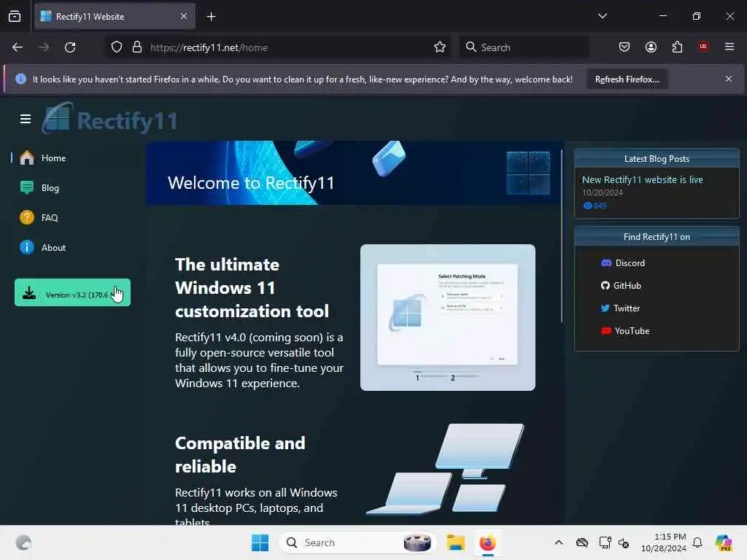This screenshot has height=560, width=747.
Task: Click the post date 10/20/2024
Action: (603, 192)
